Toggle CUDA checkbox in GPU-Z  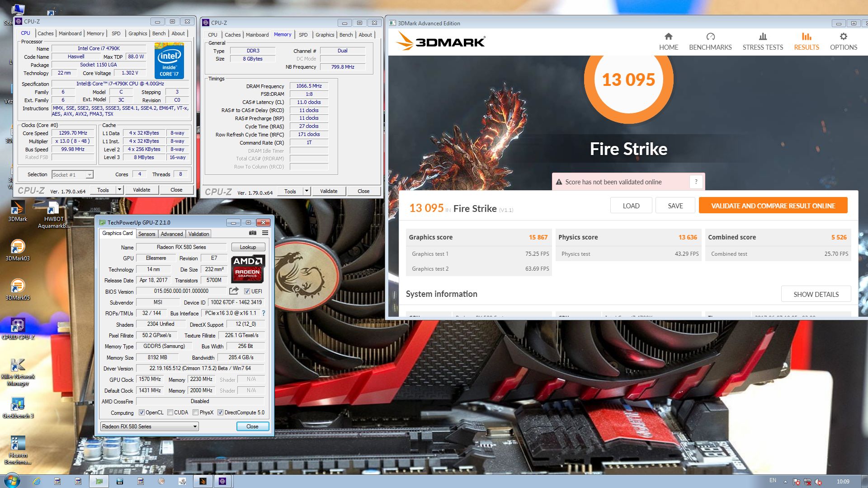pyautogui.click(x=170, y=412)
